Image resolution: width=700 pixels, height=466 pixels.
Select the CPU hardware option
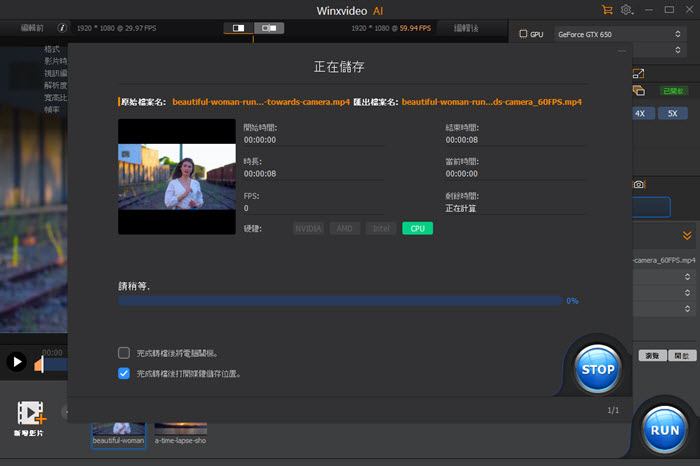[417, 229]
